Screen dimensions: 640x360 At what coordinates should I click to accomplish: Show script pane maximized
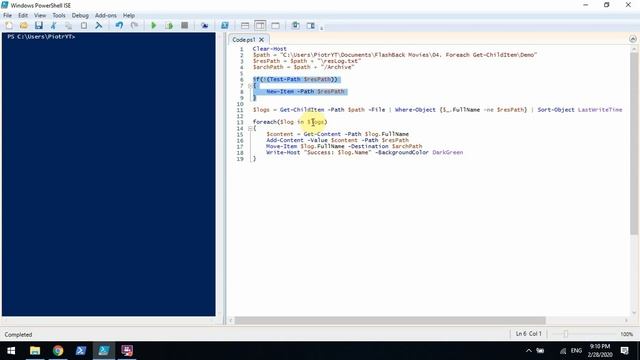click(276, 26)
